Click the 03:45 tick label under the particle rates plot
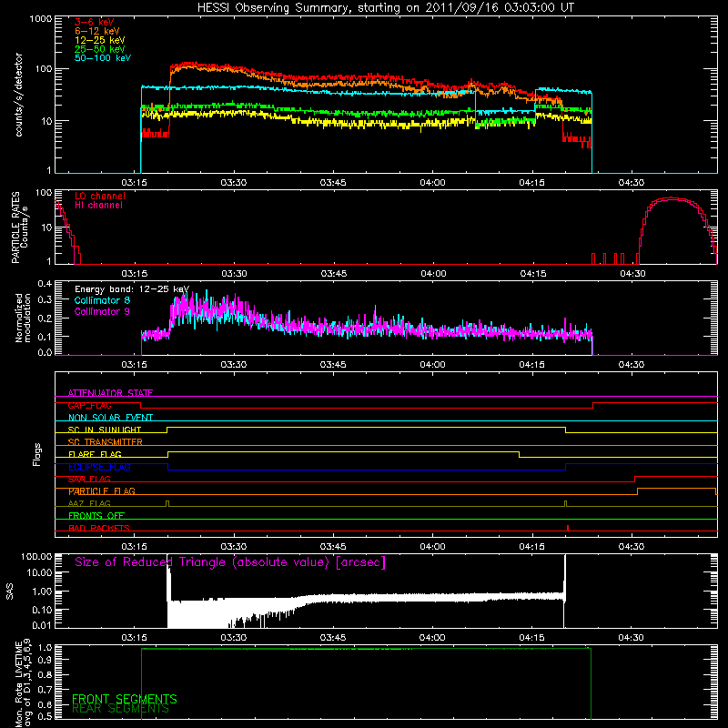Image resolution: width=728 pixels, height=728 pixels. 333,274
